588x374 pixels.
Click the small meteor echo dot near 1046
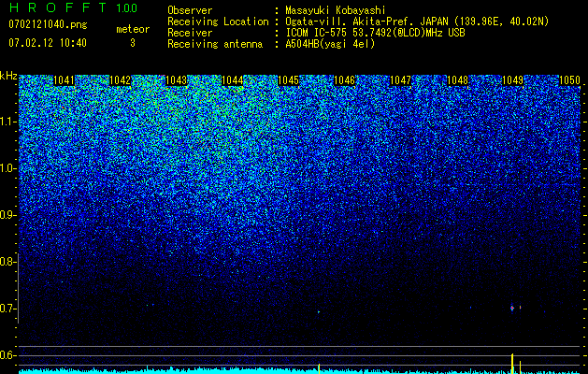(x=319, y=311)
